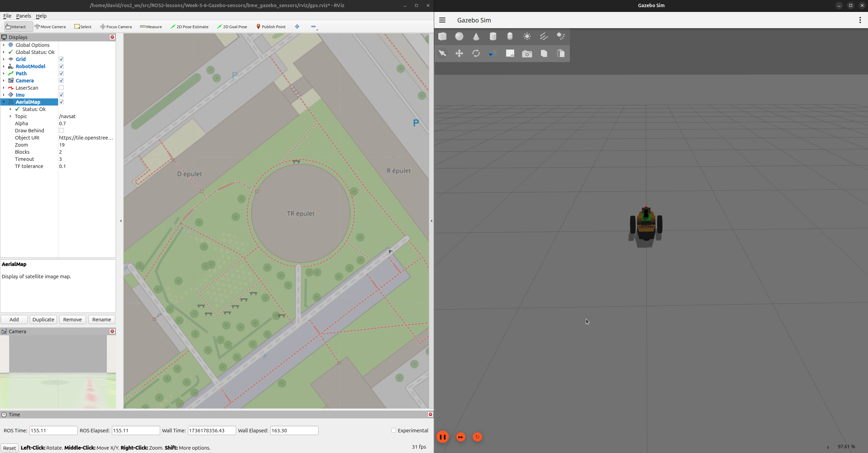This screenshot has height=453, width=868.
Task: Collapse the AerialMap display tree
Action: click(4, 102)
